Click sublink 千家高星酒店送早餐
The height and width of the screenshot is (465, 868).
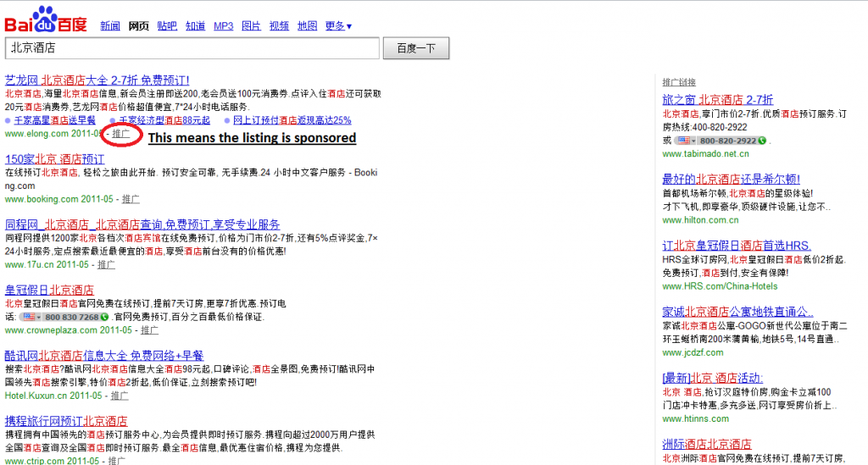pos(54,120)
